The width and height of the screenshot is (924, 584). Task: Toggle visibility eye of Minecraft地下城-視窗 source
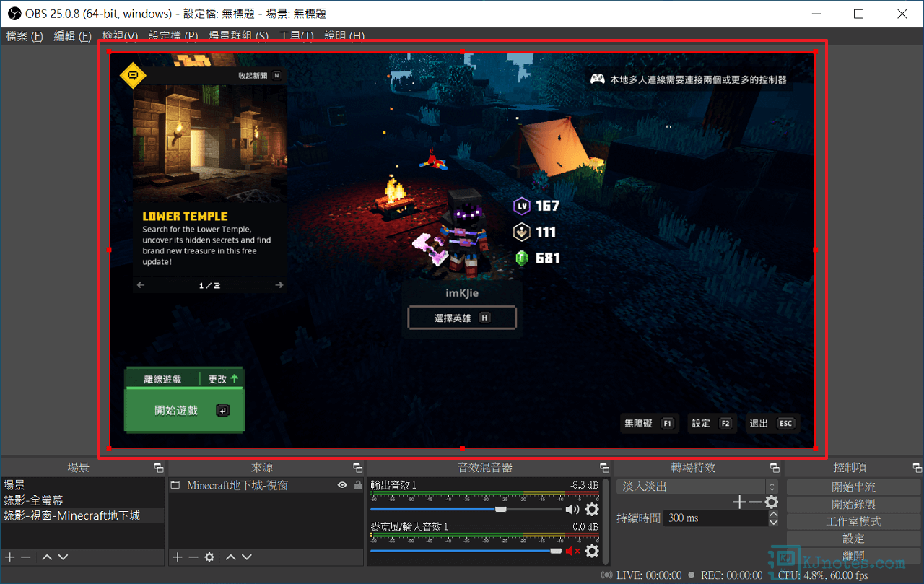342,486
